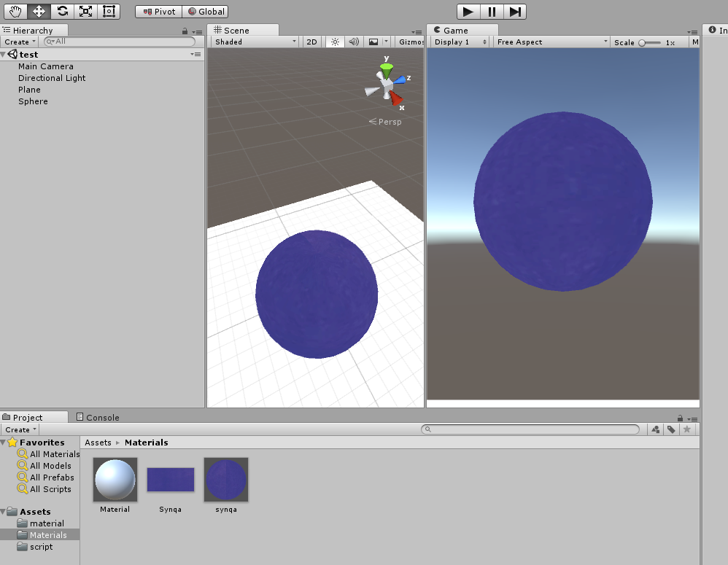
Task: Select the Rotate tool
Action: pos(62,12)
